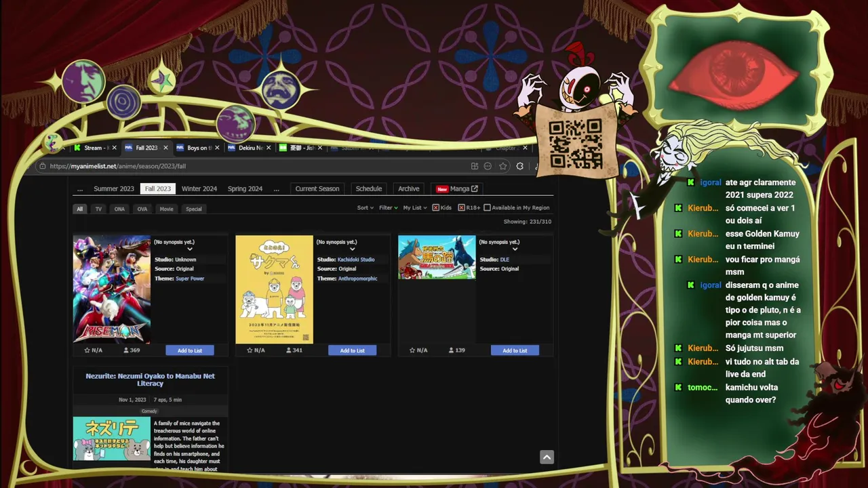Add the yellow Sakuma-kun anime to list
Screen dimensions: 868x488
tap(353, 350)
